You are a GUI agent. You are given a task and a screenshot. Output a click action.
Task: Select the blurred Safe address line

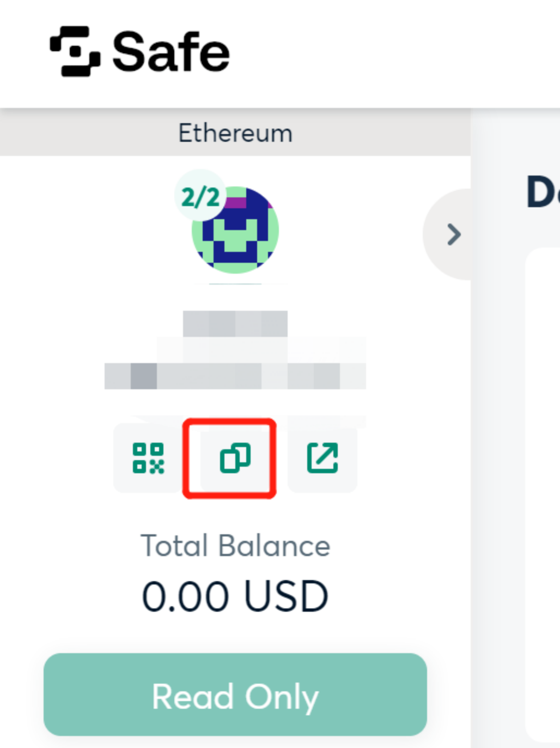tap(235, 376)
